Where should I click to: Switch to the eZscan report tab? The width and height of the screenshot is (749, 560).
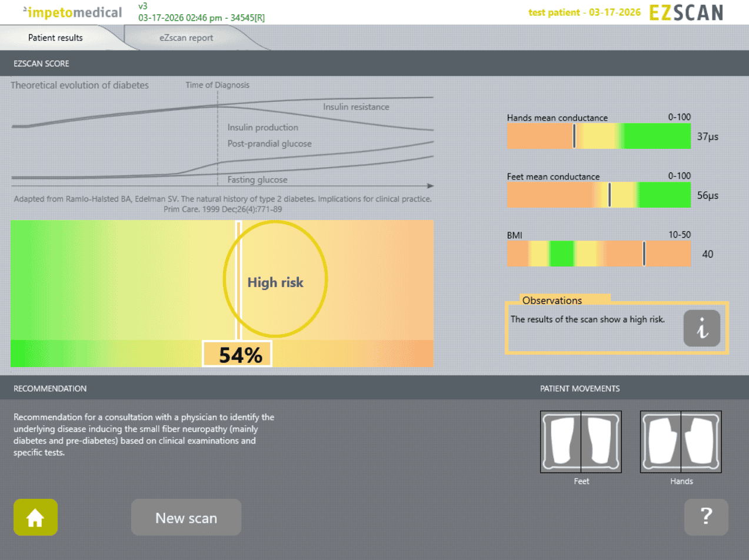(x=186, y=38)
